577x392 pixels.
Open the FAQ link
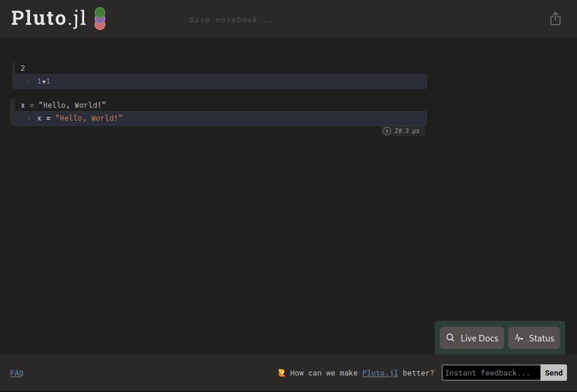[16, 373]
